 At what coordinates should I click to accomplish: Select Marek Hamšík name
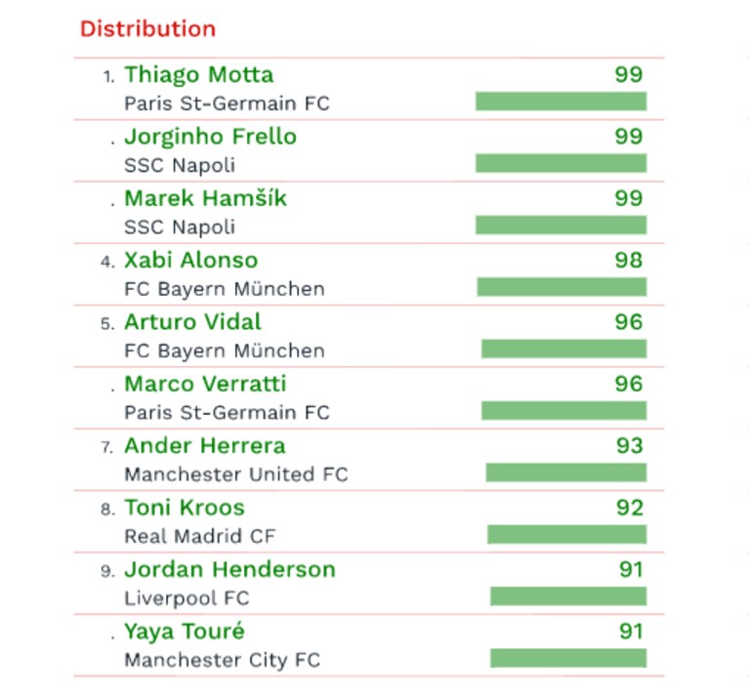pos(205,198)
